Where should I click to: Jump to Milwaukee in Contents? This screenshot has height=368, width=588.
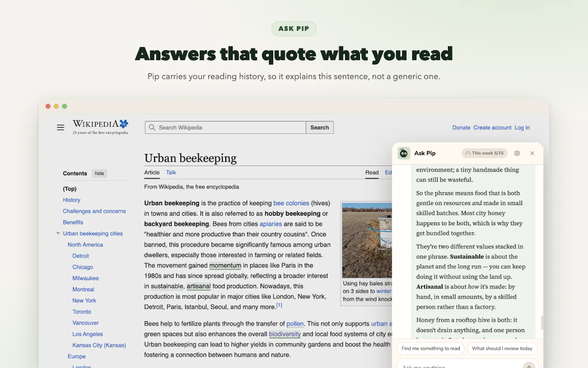click(86, 278)
